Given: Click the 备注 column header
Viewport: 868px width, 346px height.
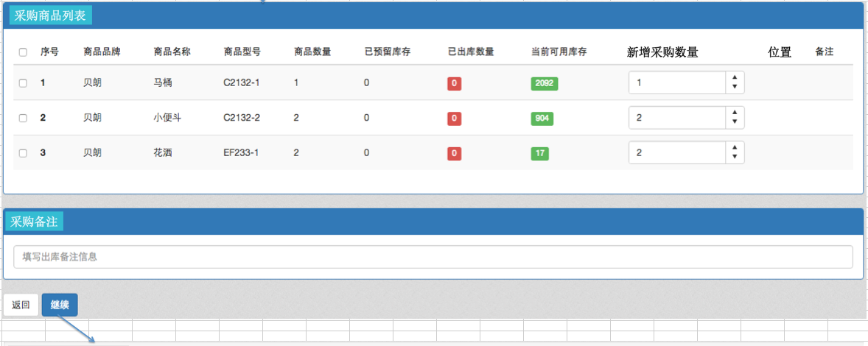Looking at the screenshot, I should point(825,52).
